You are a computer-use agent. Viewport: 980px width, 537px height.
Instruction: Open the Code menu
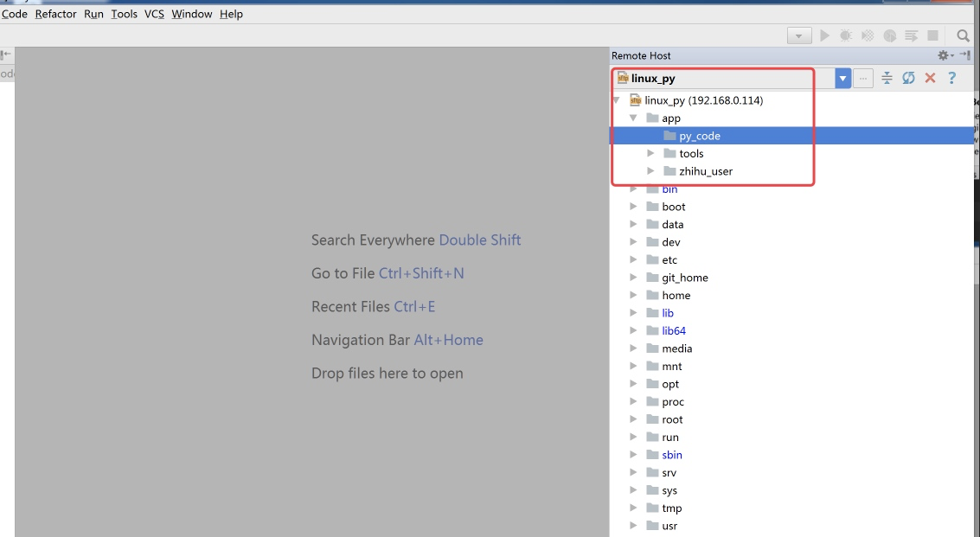pos(15,14)
